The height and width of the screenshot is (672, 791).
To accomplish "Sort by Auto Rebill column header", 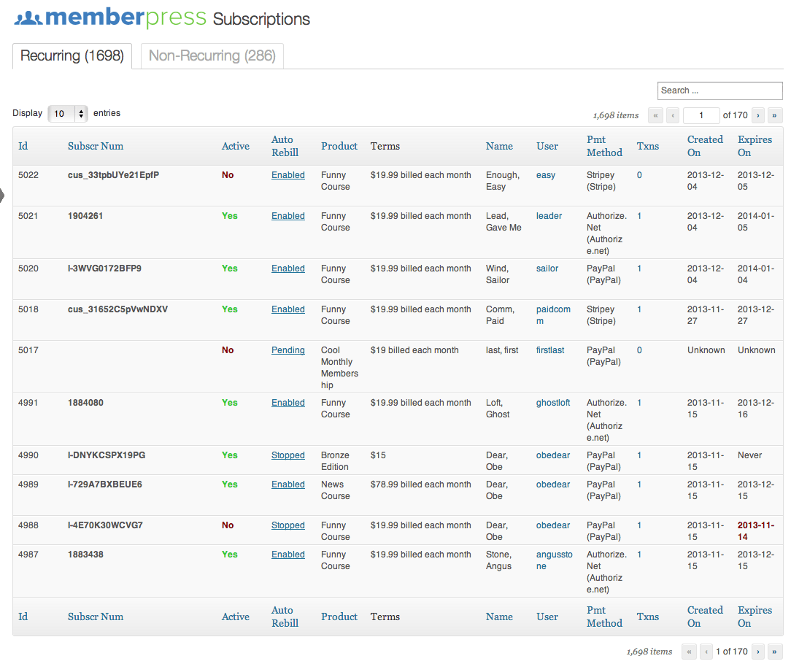I will click(285, 147).
